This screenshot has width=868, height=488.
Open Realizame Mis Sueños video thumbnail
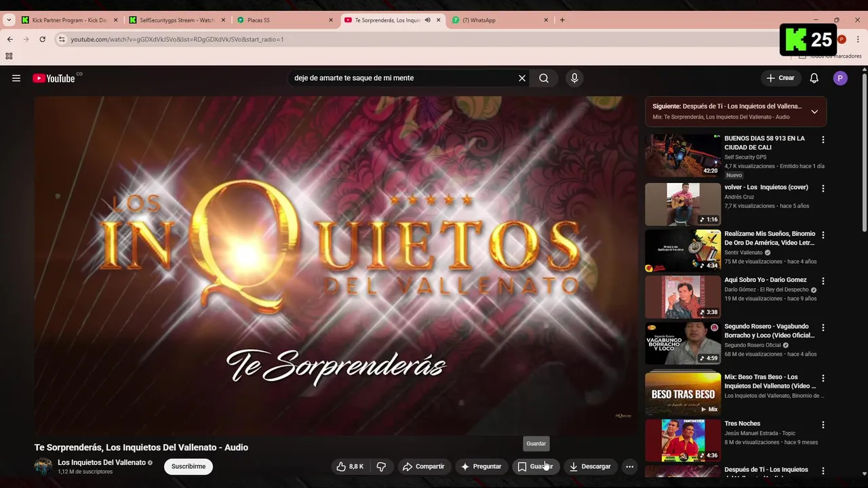tap(683, 251)
